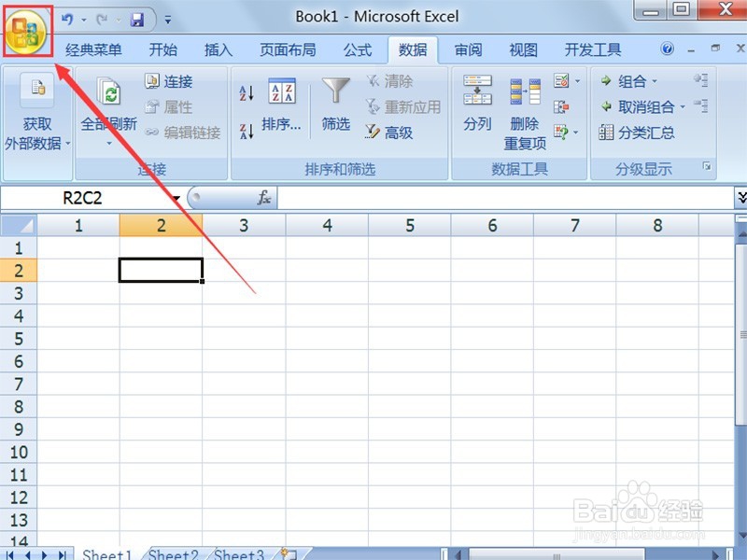Switch to the Sheet2 tab

point(174,553)
